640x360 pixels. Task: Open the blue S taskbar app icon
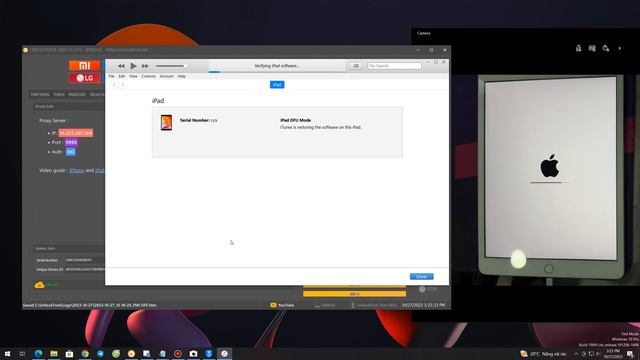click(209, 353)
